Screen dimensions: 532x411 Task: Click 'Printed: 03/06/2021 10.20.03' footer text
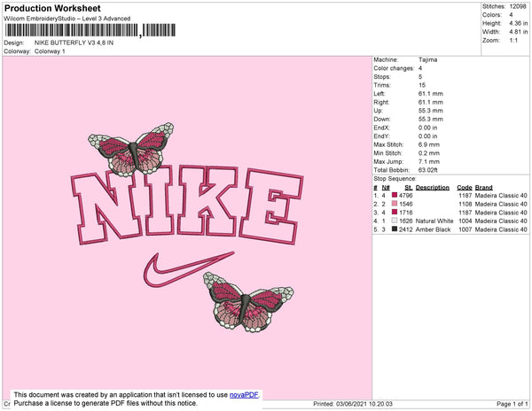pos(353,404)
